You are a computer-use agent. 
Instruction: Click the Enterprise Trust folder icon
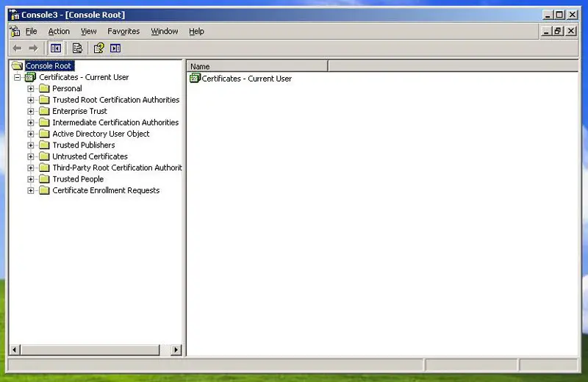pos(45,111)
